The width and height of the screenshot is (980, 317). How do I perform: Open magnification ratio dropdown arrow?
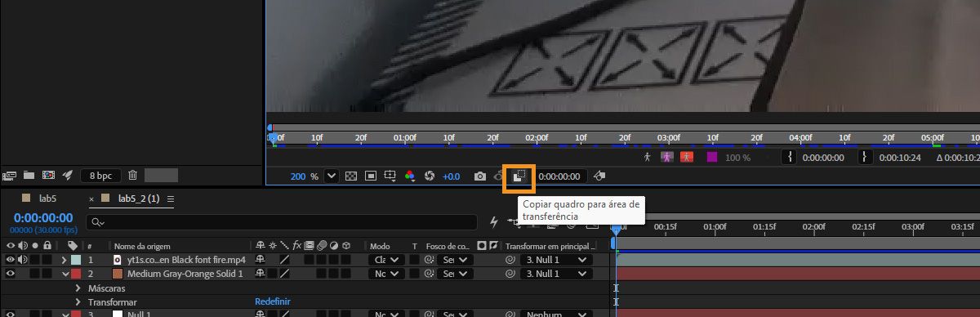tap(332, 176)
